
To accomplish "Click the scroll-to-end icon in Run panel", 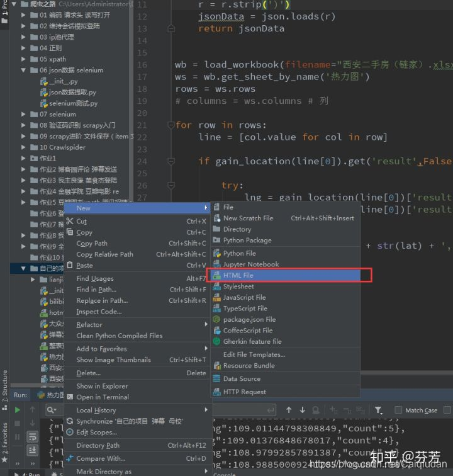I will click(x=33, y=450).
